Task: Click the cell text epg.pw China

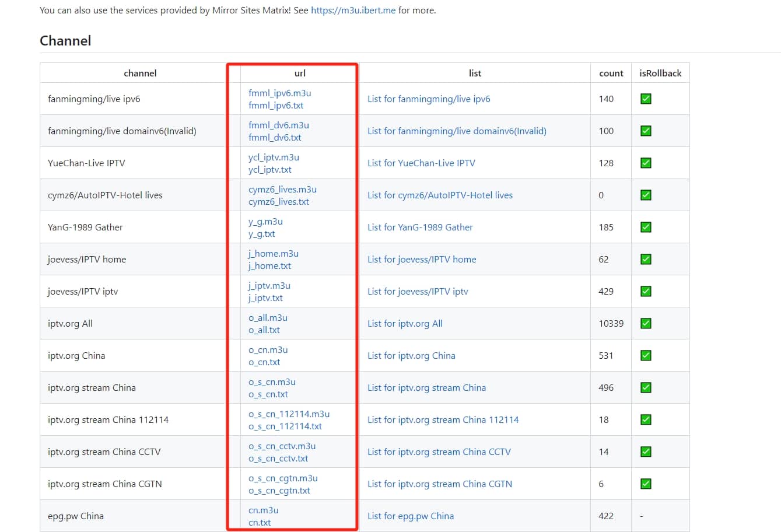Action: tap(76, 516)
